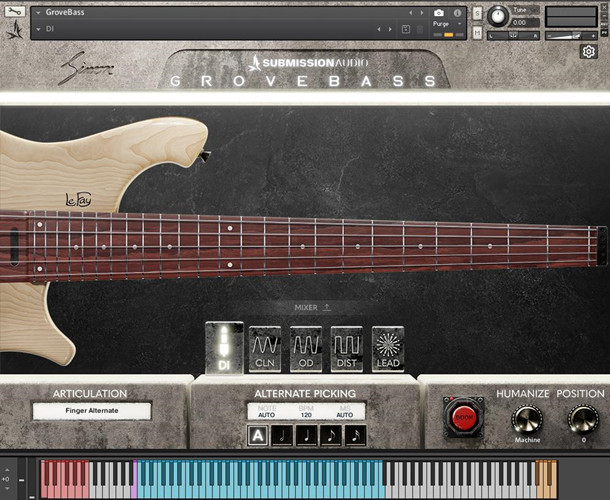The height and width of the screenshot is (500, 610).
Task: Select previous snapshot arrow in DI row
Action: pyautogui.click(x=379, y=29)
